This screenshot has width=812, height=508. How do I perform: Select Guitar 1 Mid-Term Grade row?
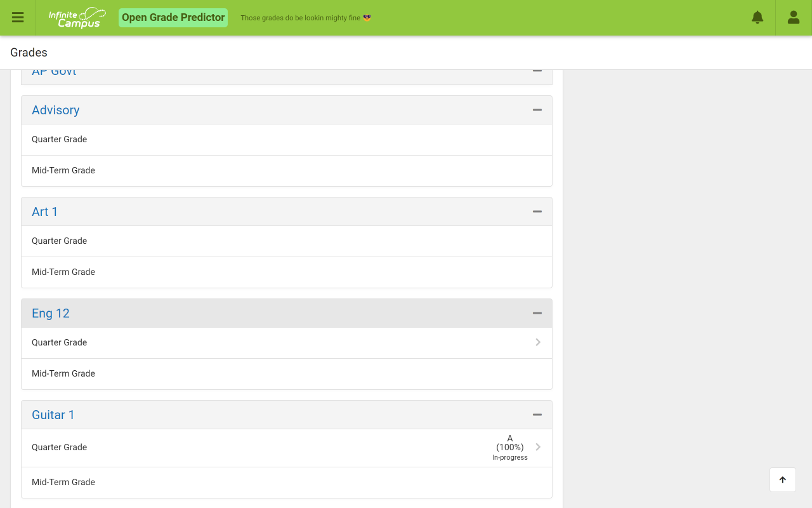click(287, 483)
